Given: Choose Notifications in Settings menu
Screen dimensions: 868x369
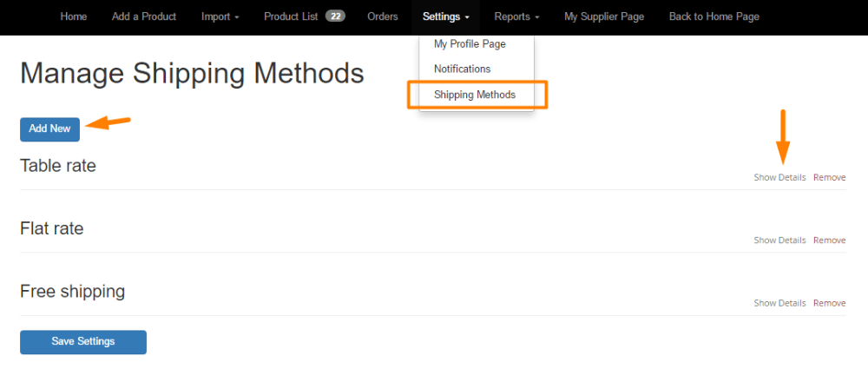Looking at the screenshot, I should coord(462,69).
